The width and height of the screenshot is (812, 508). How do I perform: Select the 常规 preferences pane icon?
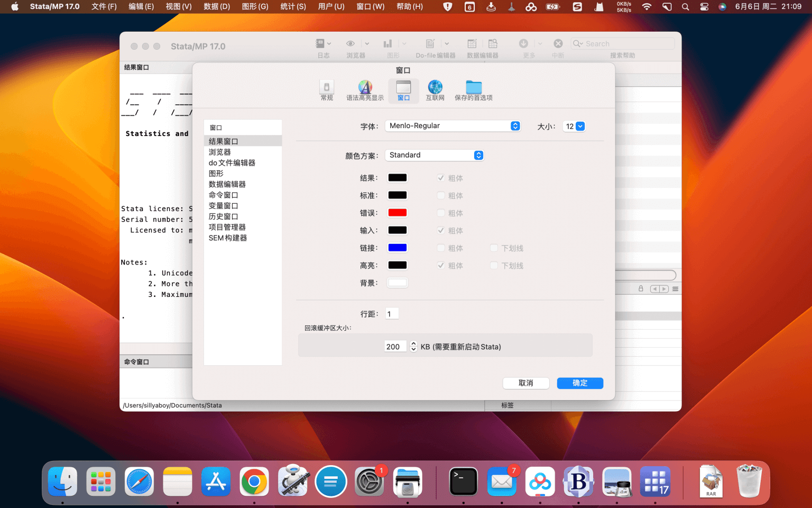326,90
